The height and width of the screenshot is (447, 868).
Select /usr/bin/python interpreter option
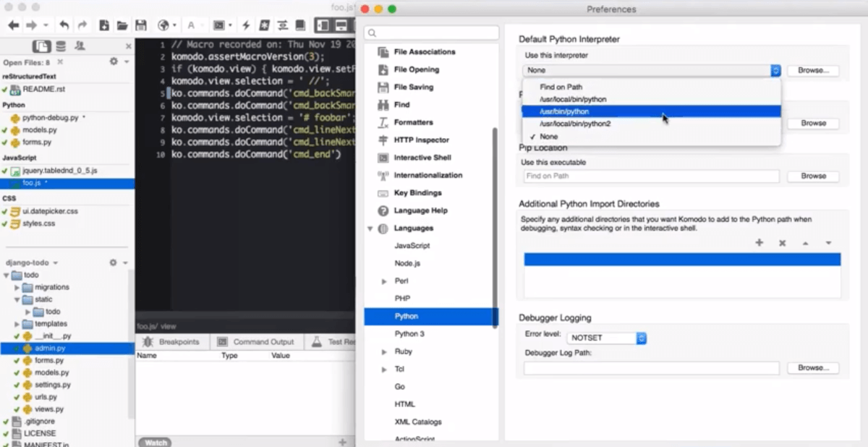point(651,111)
